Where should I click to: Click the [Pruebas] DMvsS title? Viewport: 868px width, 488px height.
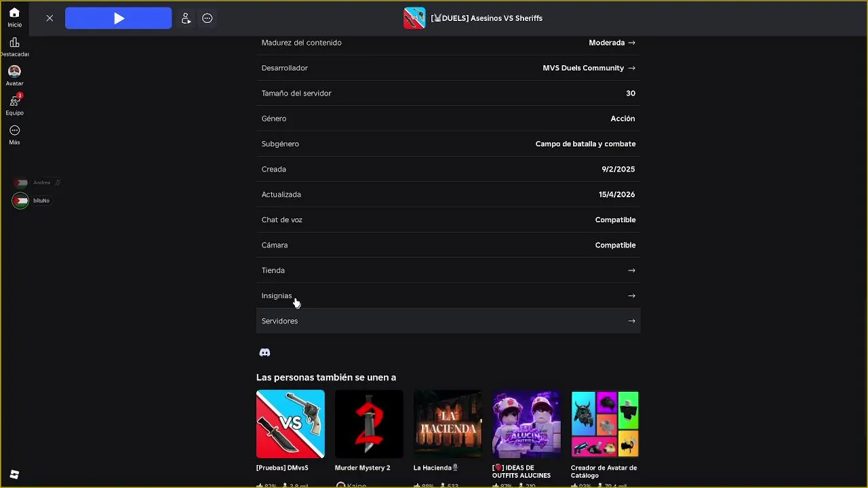(282, 468)
